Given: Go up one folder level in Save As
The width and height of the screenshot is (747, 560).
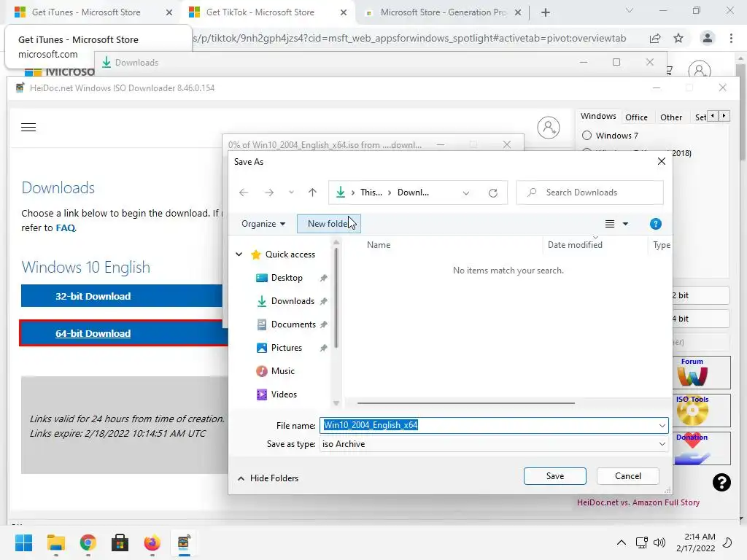Looking at the screenshot, I should click(x=312, y=192).
